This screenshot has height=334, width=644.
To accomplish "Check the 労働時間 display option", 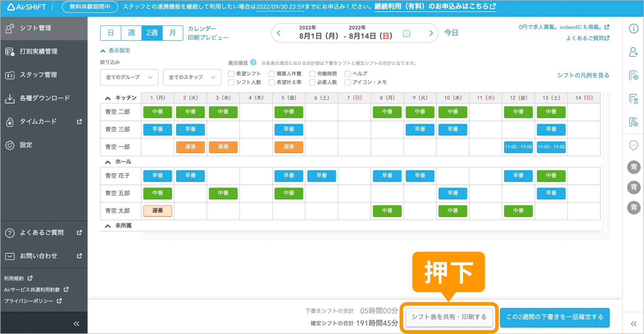I will coord(312,73).
